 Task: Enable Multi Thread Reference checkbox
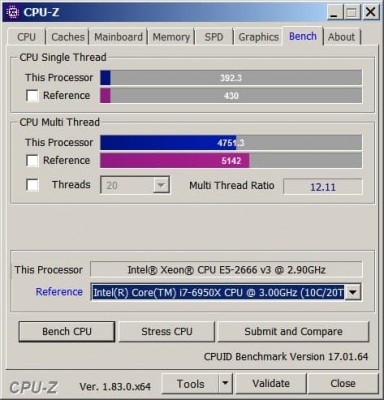pyautogui.click(x=32, y=160)
